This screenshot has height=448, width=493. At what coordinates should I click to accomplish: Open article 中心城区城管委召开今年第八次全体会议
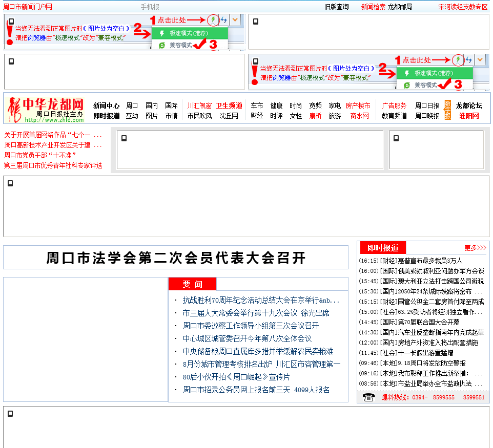pyautogui.click(x=247, y=338)
